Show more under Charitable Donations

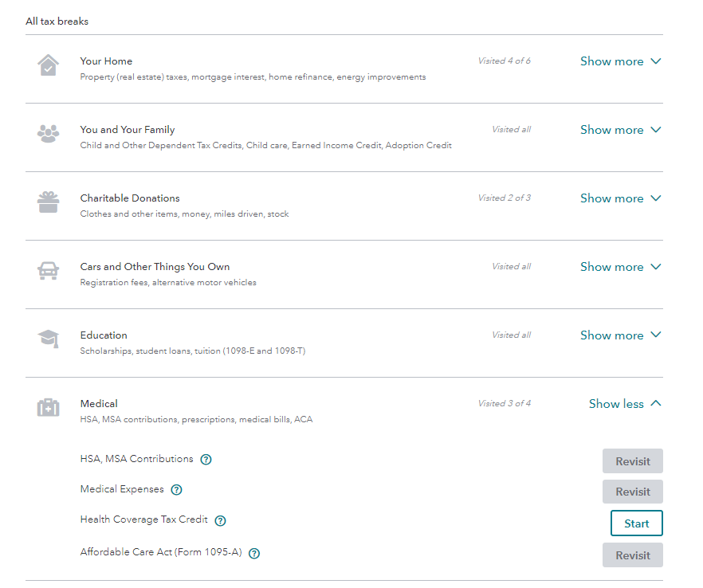pos(620,198)
